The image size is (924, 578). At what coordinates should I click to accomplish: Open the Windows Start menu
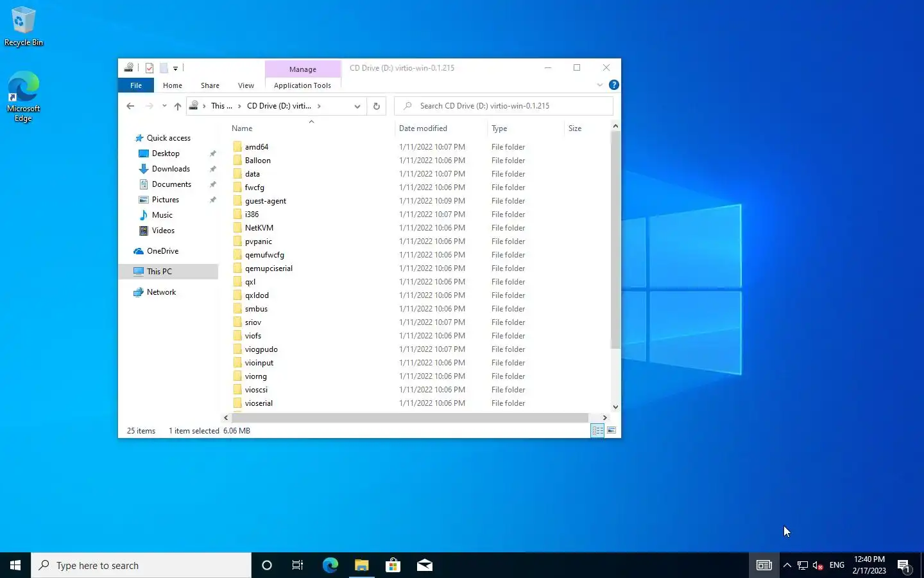click(x=15, y=565)
